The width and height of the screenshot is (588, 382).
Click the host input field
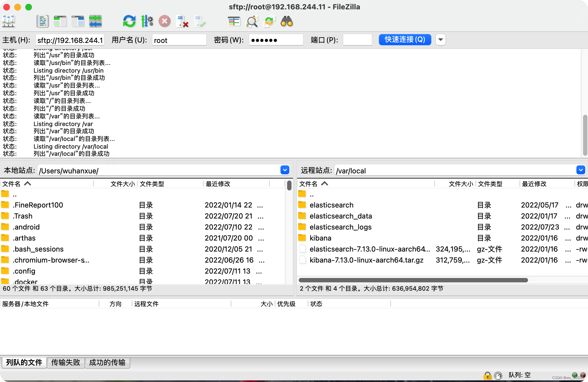[70, 40]
